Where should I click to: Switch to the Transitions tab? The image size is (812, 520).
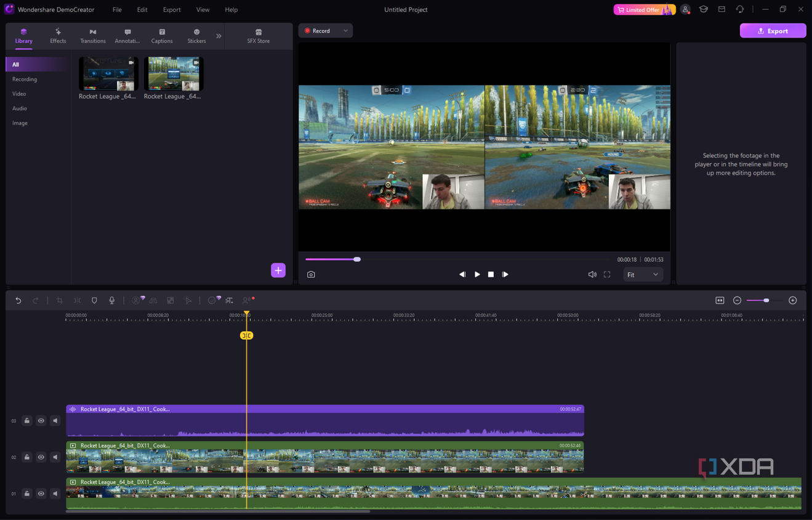coord(93,36)
